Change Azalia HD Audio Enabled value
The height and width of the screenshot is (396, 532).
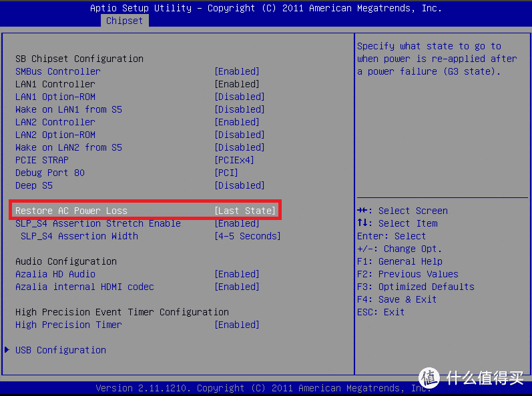pos(237,274)
